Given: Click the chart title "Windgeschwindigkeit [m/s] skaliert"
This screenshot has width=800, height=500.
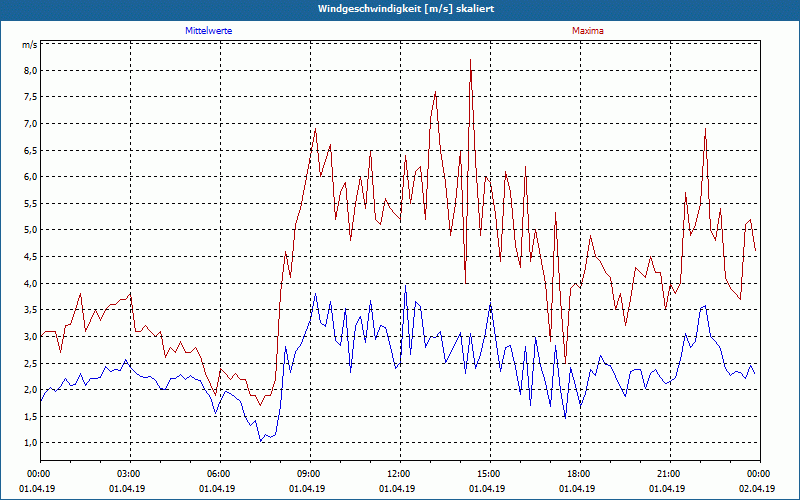Looking at the screenshot, I should point(406,9).
